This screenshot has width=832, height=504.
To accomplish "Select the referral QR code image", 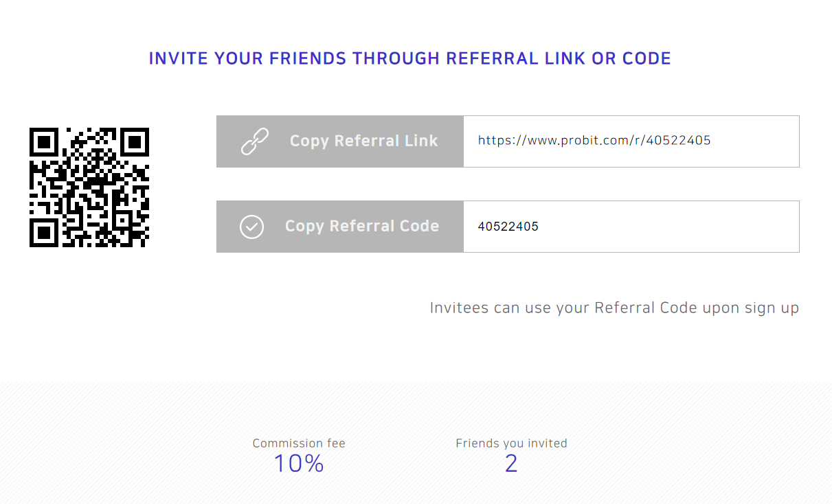I will coord(89,187).
